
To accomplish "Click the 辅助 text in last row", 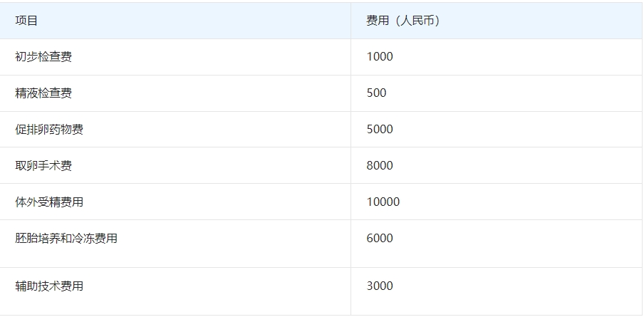I will point(26,286).
